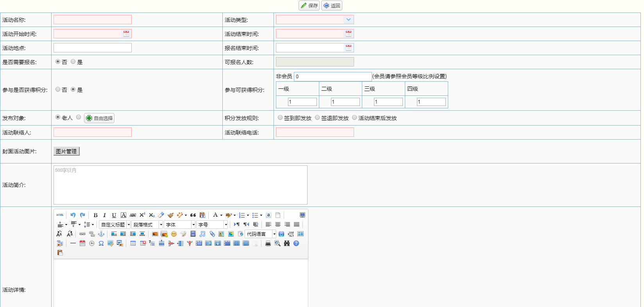Insert a hyperlink with the link icon
The width and height of the screenshot is (644, 307).
(82, 234)
